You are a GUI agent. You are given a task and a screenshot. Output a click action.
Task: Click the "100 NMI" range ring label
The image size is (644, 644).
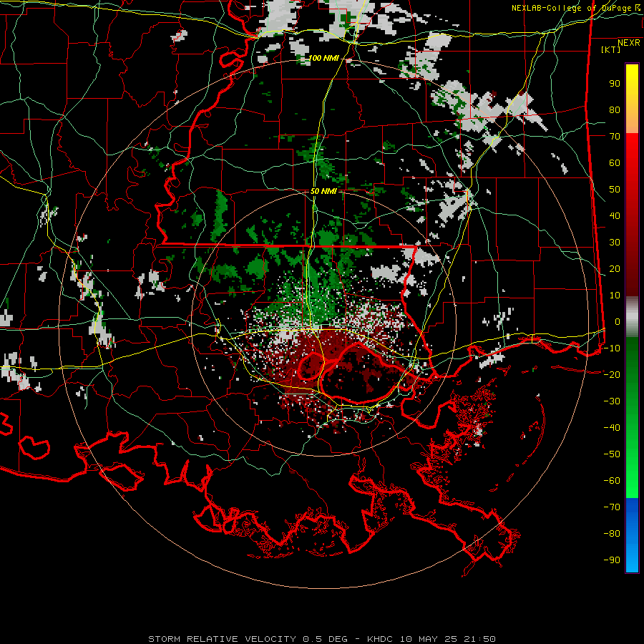[x=323, y=59]
